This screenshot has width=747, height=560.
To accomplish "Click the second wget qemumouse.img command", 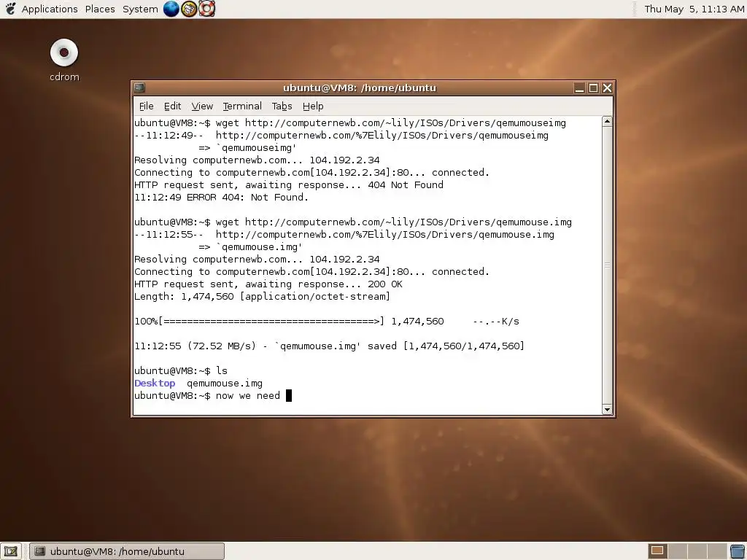I will [353, 222].
